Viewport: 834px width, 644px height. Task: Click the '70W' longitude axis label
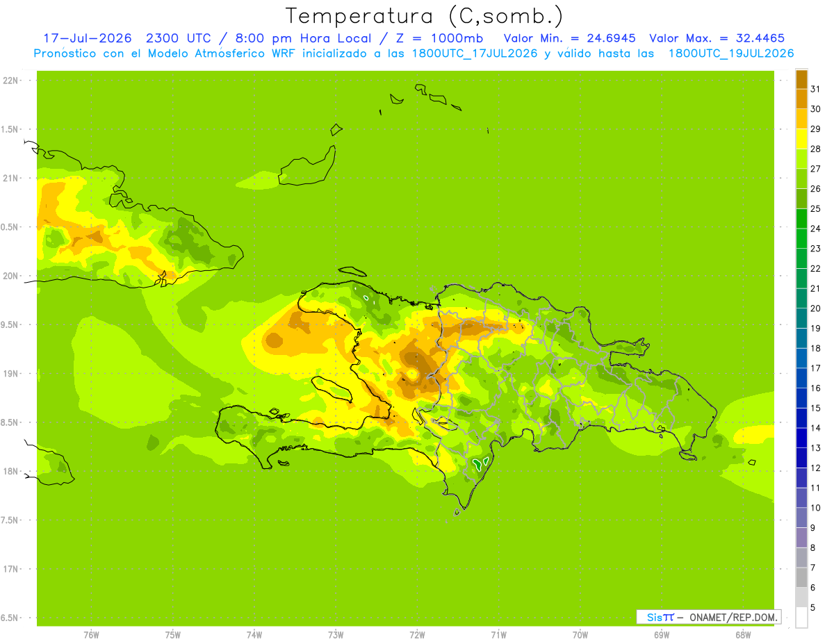[580, 635]
